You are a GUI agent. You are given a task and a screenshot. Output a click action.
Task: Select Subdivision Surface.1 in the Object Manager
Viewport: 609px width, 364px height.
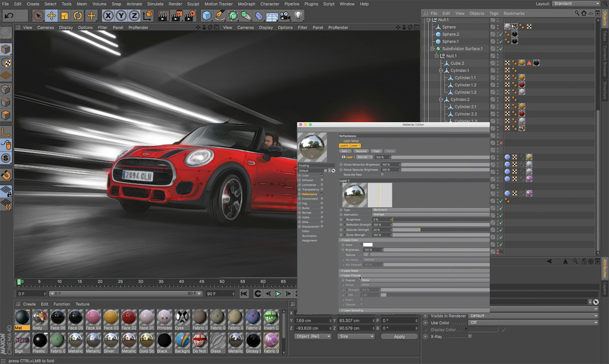click(x=462, y=49)
